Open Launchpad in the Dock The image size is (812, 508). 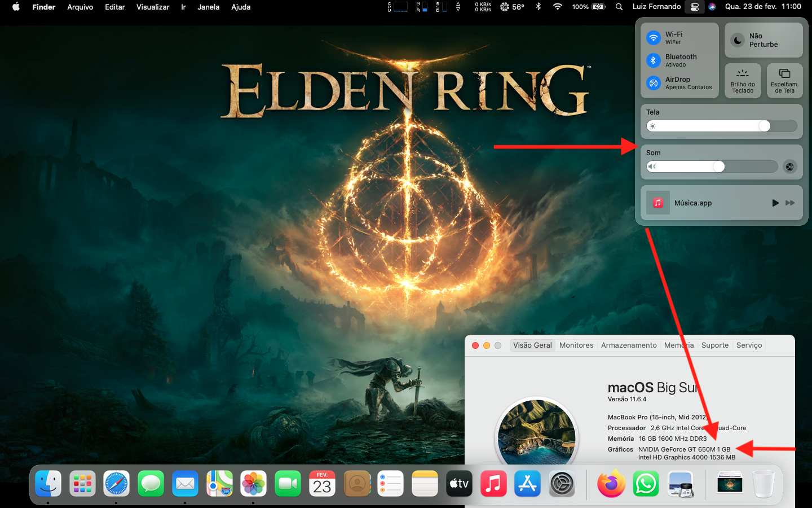82,484
